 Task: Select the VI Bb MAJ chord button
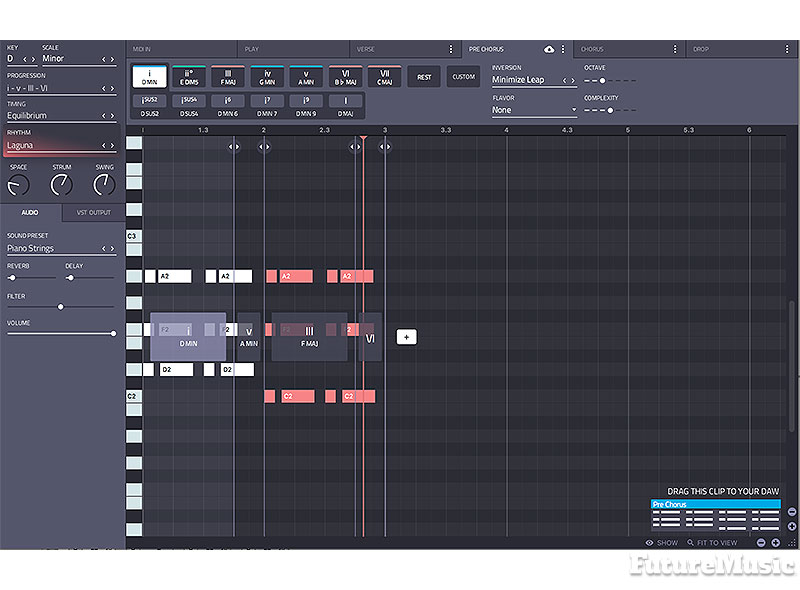pos(345,77)
